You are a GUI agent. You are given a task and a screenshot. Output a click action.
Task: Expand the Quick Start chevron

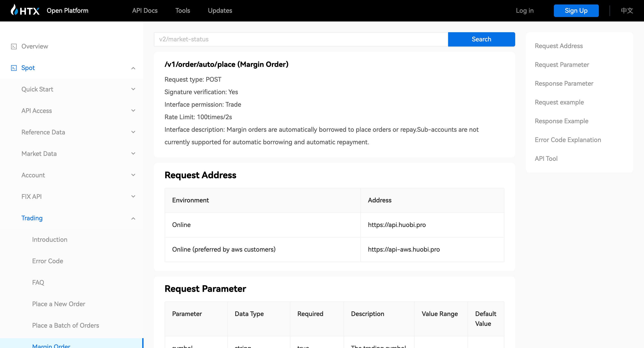tap(133, 89)
